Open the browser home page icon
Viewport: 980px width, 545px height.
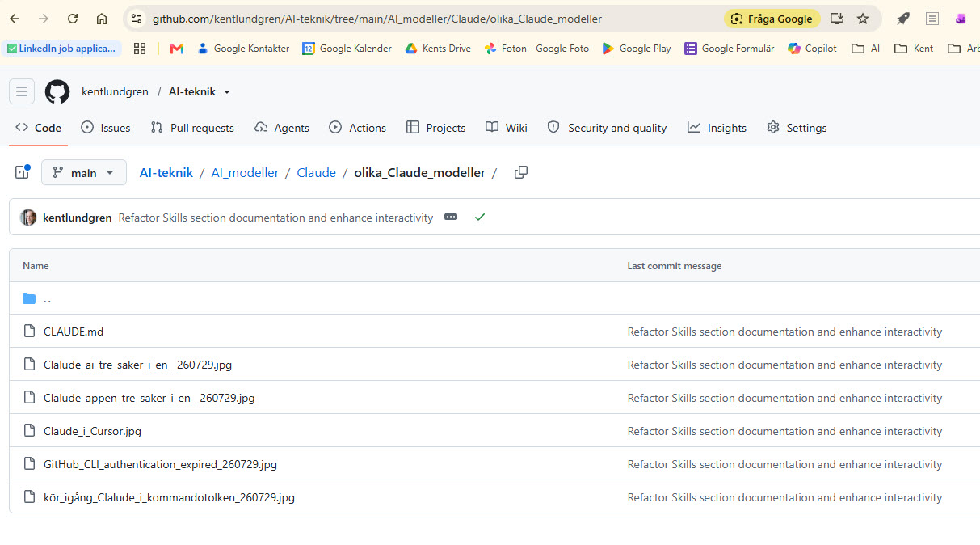pyautogui.click(x=102, y=19)
